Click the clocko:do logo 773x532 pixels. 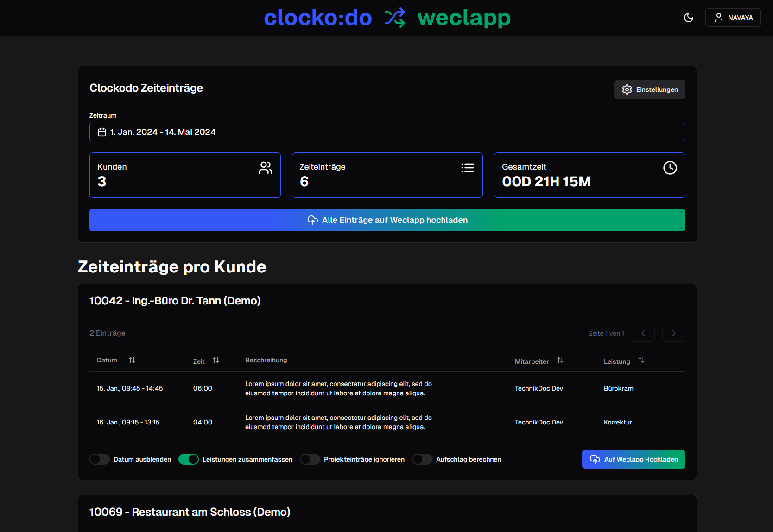[318, 18]
